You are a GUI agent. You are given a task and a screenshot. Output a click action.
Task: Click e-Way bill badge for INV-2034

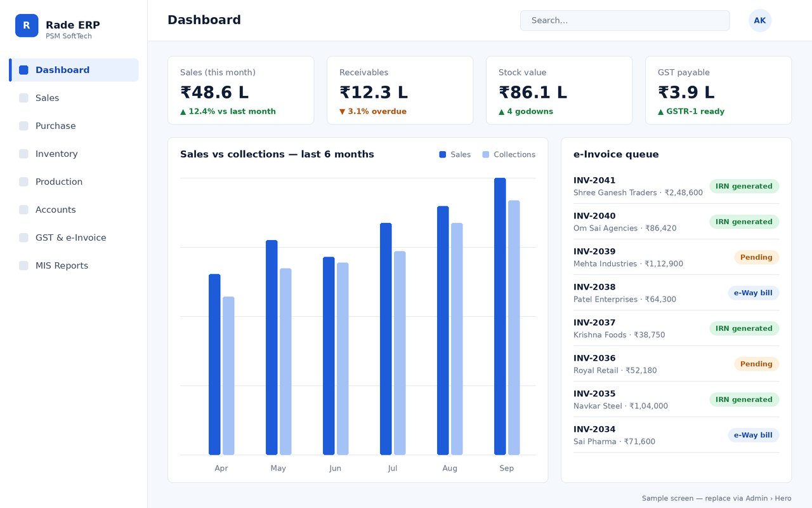coord(753,435)
